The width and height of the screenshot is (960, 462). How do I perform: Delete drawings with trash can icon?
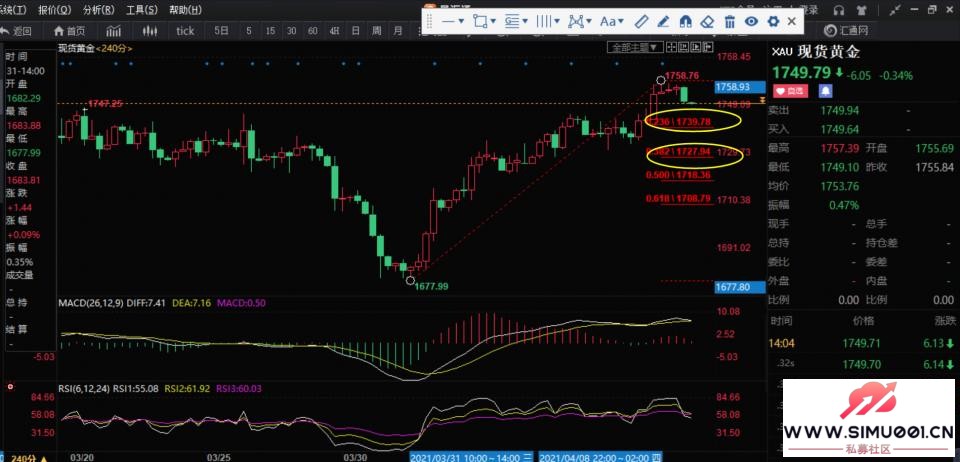click(729, 21)
